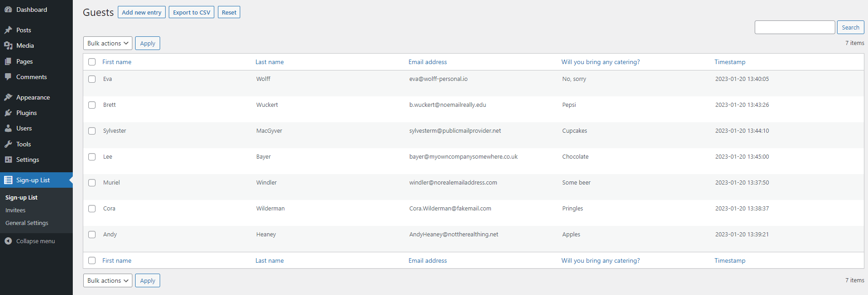The image size is (868, 295).
Task: Sort by Timestamp column header
Action: pos(729,62)
